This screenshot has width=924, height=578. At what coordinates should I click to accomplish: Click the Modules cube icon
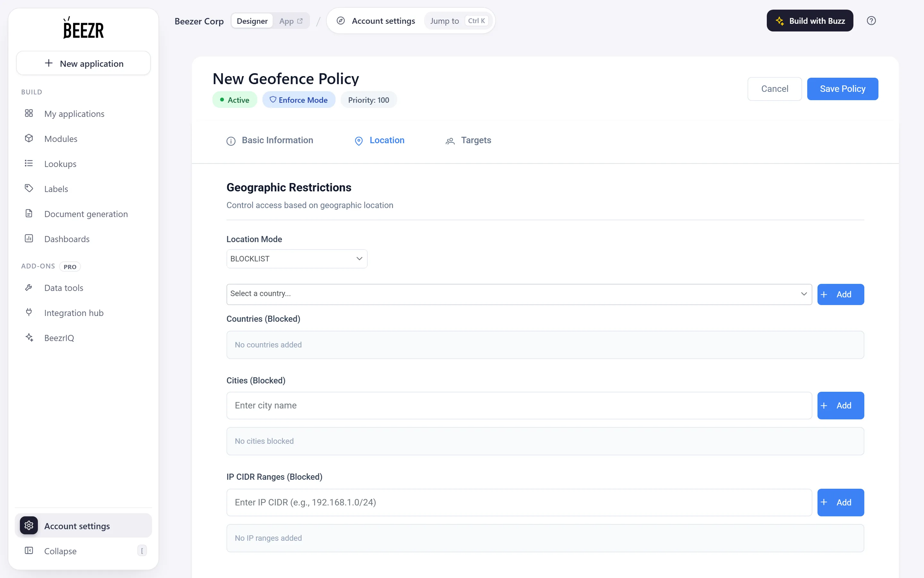tap(29, 138)
